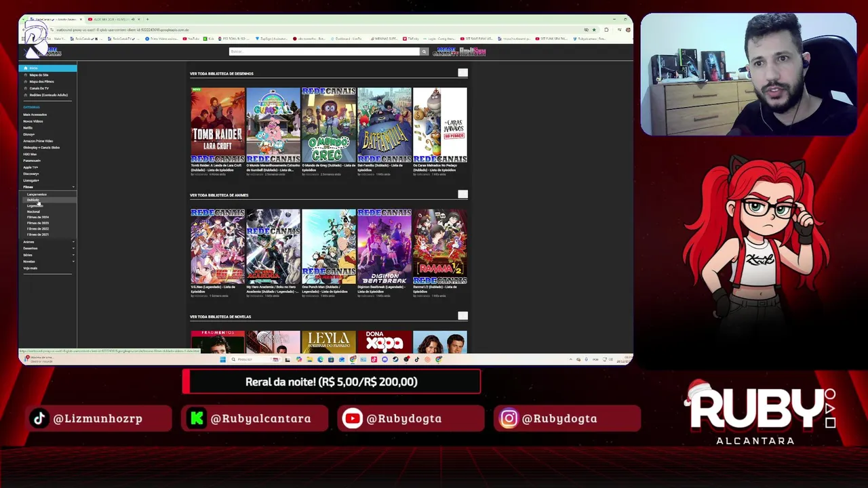Viewport: 868px width, 488px height.
Task: Expand the Desenhos submenu arrow
Action: 73,248
